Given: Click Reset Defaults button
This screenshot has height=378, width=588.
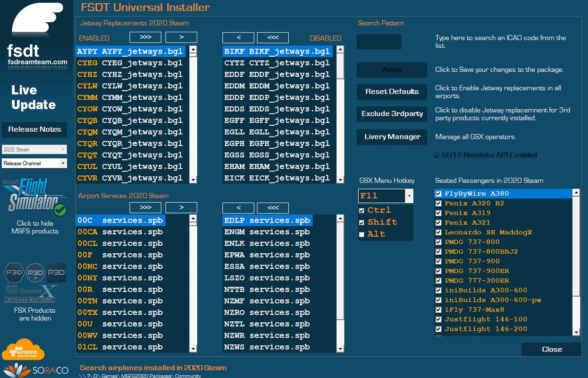Looking at the screenshot, I should click(392, 92).
